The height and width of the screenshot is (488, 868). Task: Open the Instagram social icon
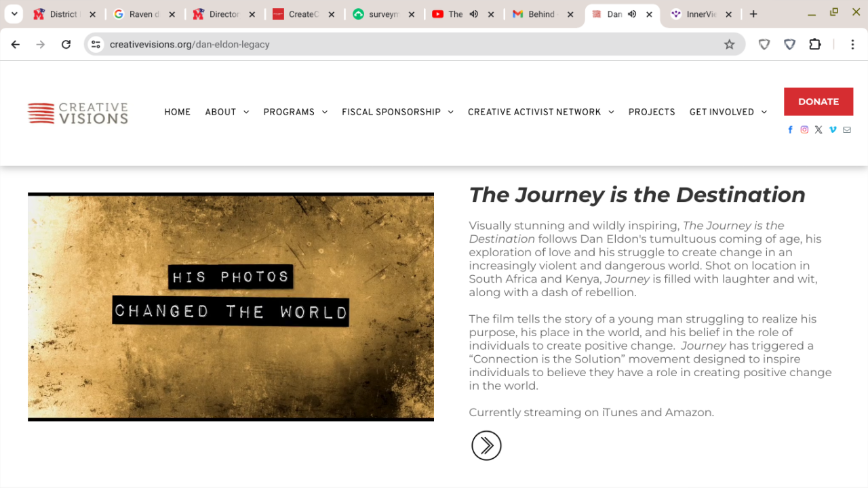pyautogui.click(x=804, y=129)
